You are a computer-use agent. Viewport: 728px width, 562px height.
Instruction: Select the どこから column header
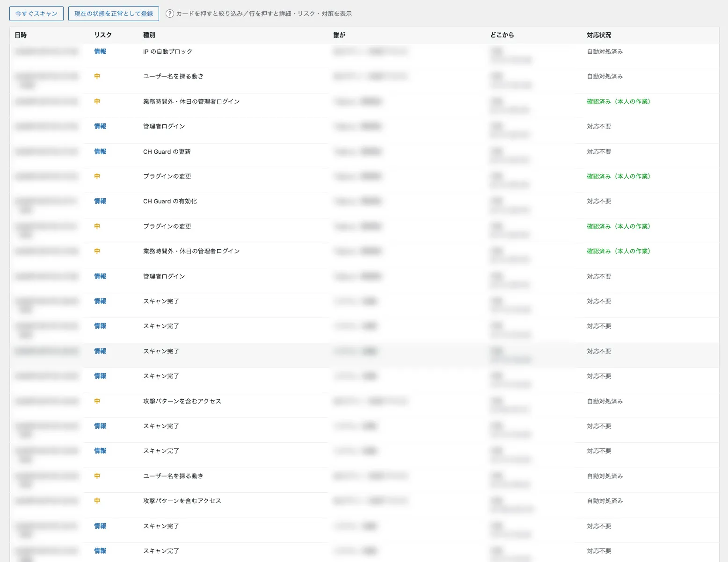coord(502,35)
